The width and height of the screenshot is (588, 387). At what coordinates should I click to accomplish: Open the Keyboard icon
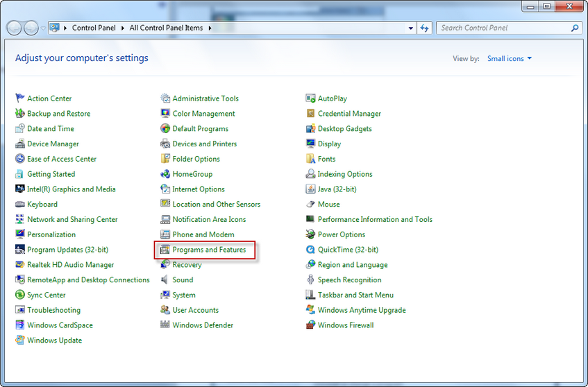coord(20,204)
